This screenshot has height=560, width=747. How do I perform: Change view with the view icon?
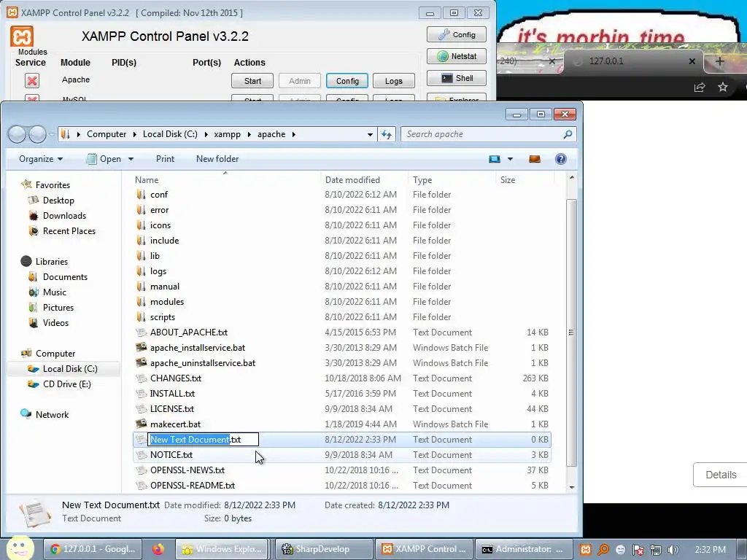[495, 159]
